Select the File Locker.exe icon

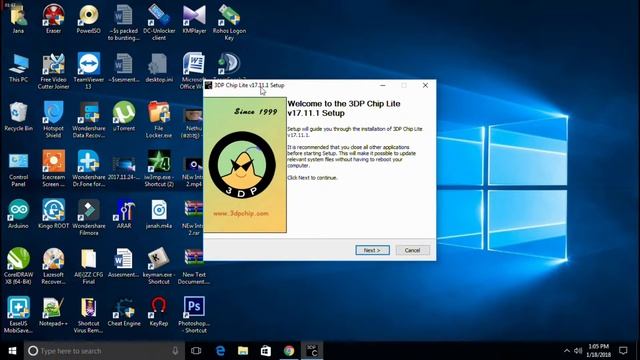pos(159,120)
